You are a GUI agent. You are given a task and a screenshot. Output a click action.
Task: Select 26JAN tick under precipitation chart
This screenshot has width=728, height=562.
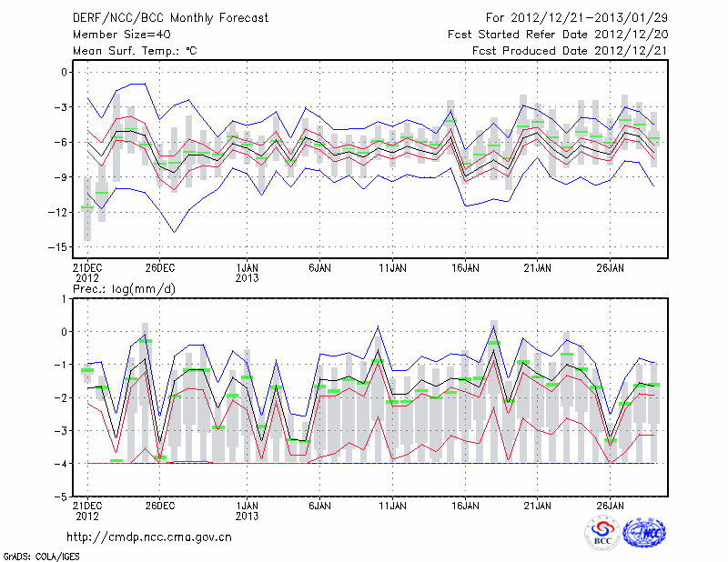point(611,505)
